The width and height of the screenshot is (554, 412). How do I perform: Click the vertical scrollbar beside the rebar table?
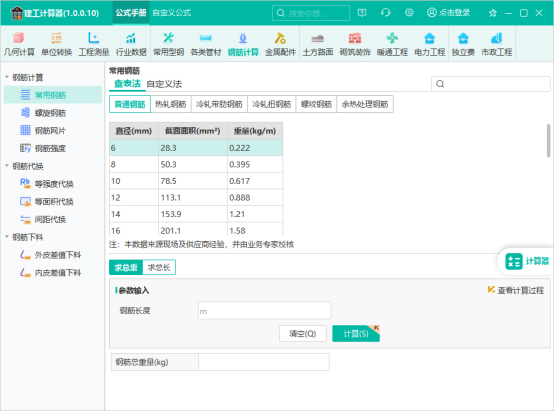click(x=548, y=141)
